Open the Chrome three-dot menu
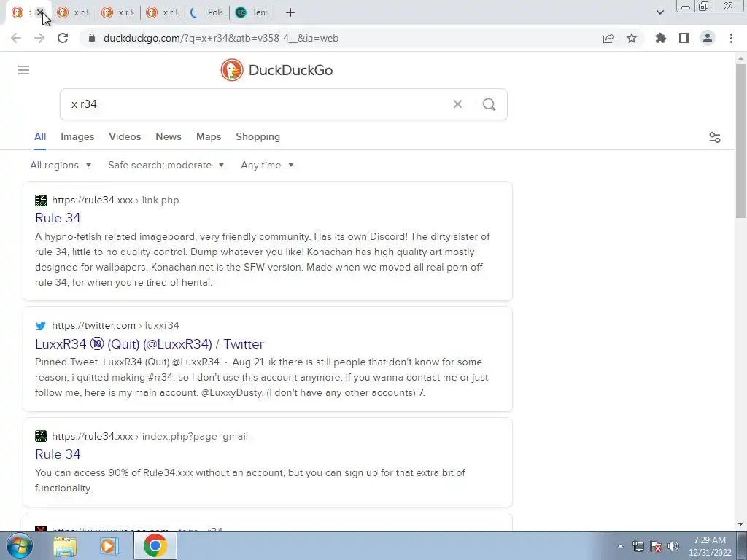The width and height of the screenshot is (747, 560). point(731,38)
